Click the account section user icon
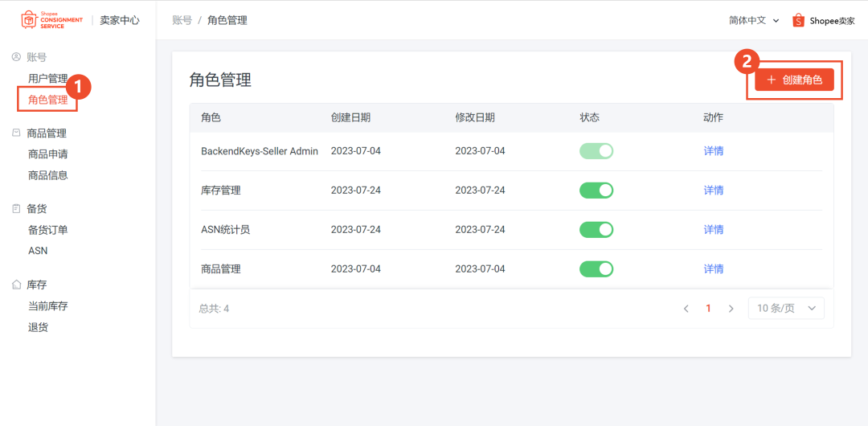868x426 pixels. point(16,57)
